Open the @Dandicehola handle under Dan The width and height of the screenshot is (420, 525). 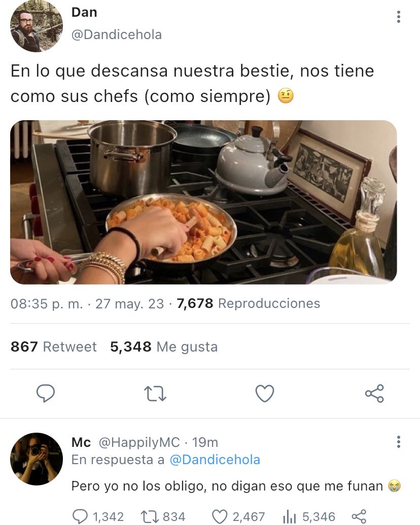tap(117, 34)
